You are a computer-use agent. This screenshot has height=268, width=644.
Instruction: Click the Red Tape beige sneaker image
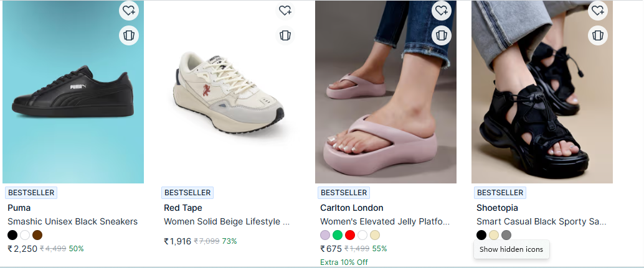[229, 92]
